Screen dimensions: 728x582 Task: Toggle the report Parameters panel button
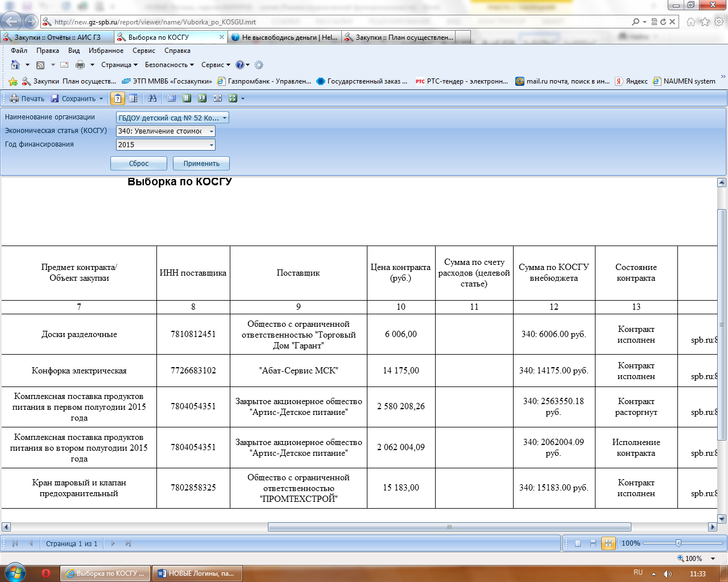pyautogui.click(x=117, y=98)
